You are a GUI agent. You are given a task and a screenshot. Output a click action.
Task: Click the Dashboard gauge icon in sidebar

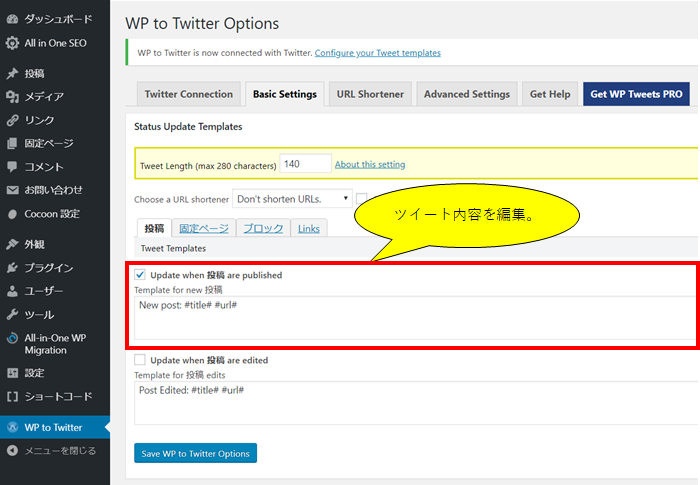click(12, 19)
